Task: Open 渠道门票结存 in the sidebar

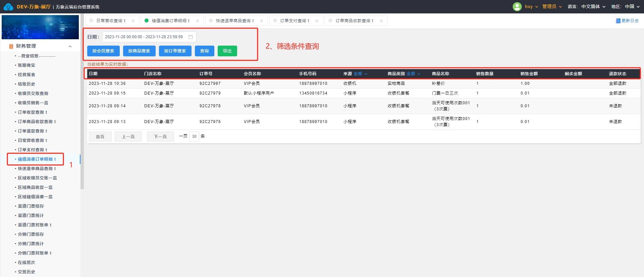Action: 31,206
